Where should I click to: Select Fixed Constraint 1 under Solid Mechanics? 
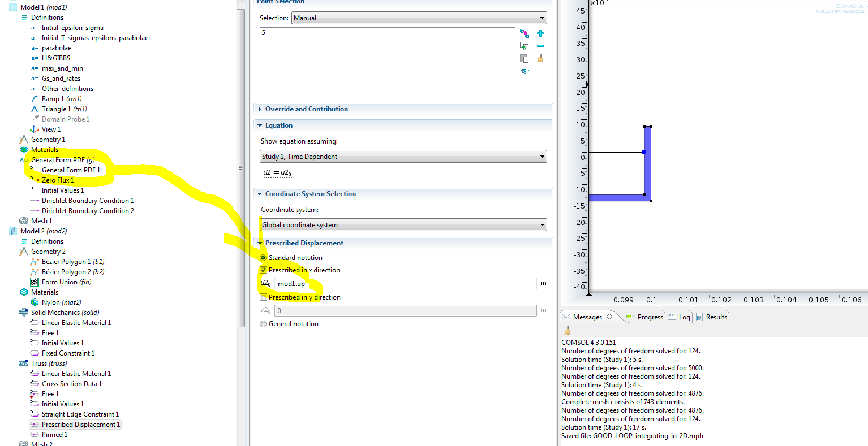pyautogui.click(x=68, y=353)
